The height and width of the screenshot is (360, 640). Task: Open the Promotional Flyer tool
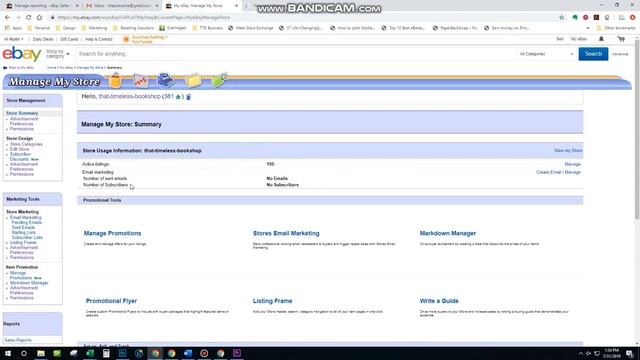pyautogui.click(x=111, y=301)
